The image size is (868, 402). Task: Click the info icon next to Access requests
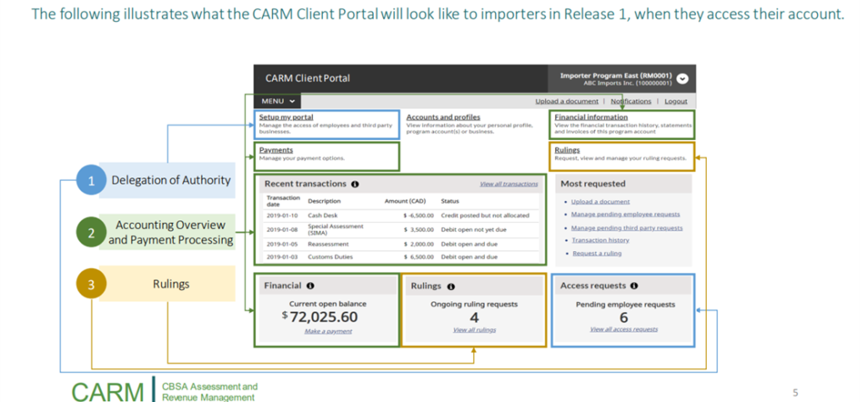[x=634, y=286]
